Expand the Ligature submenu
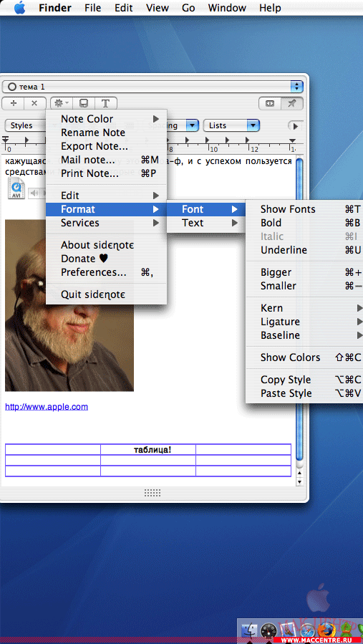This screenshot has height=644, width=363. [304, 322]
